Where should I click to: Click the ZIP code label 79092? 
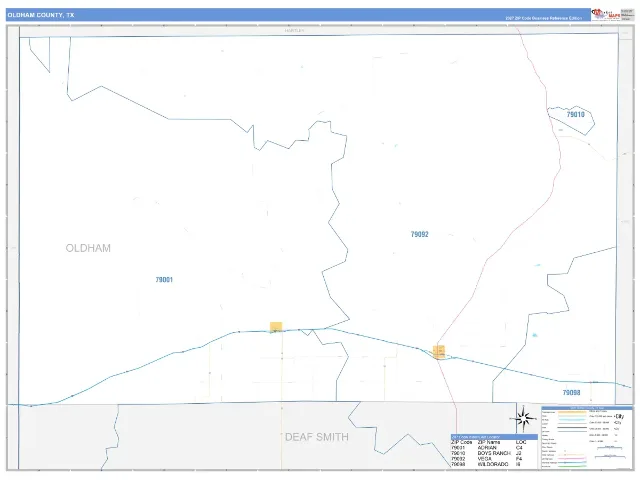[420, 234]
